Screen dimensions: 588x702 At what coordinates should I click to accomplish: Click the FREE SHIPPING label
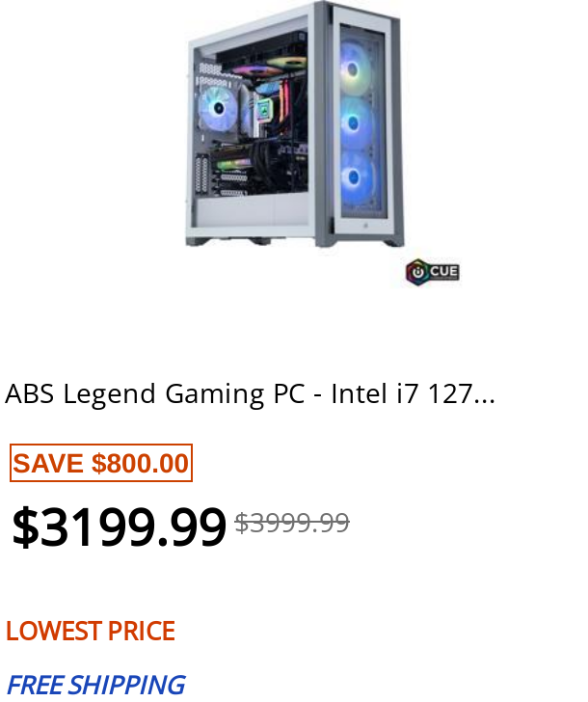pyautogui.click(x=95, y=685)
